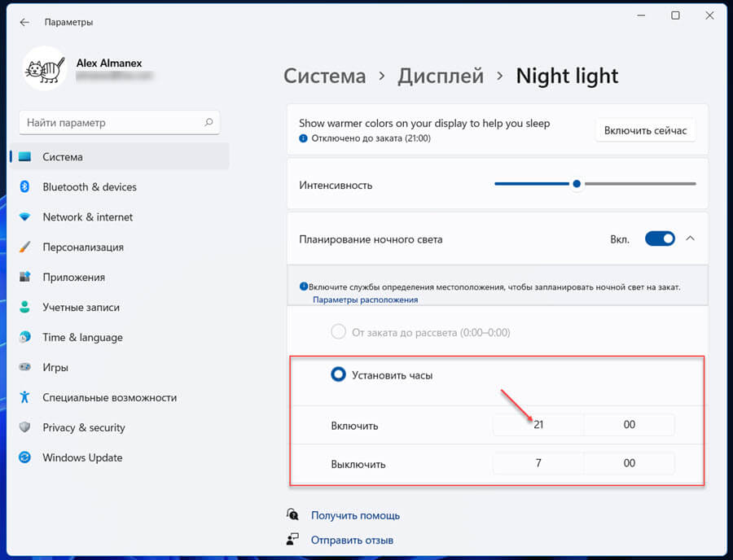Click the Включить сейчас button

645,130
